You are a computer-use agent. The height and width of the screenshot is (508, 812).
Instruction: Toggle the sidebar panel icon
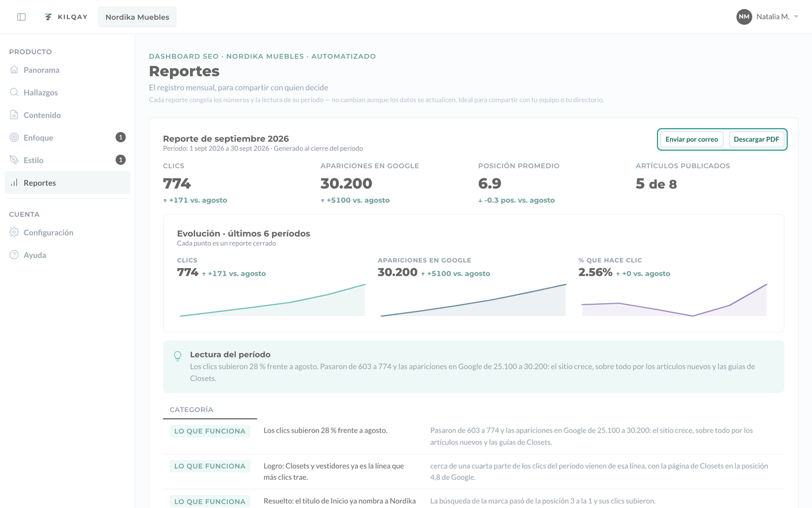[x=21, y=17]
